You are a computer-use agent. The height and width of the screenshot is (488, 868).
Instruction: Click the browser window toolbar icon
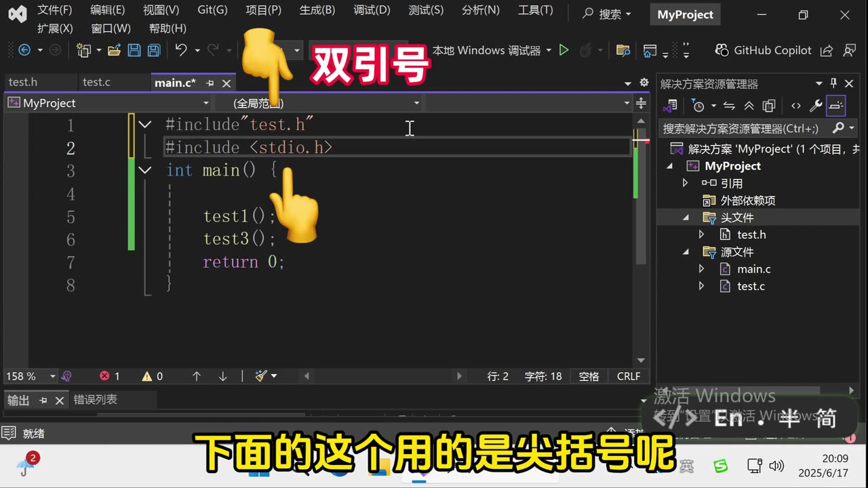pos(650,50)
